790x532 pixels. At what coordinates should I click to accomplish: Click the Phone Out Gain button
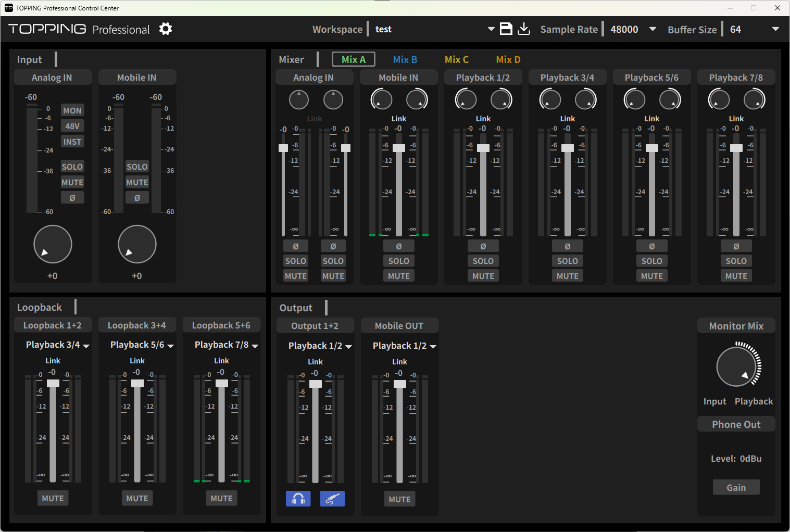point(736,487)
